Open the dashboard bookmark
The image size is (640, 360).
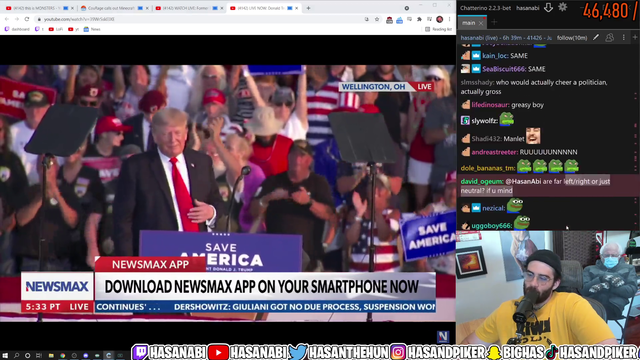pos(17,29)
